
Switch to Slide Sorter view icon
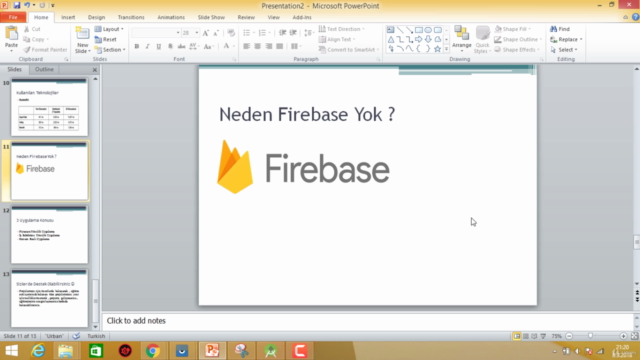pyautogui.click(x=526, y=336)
